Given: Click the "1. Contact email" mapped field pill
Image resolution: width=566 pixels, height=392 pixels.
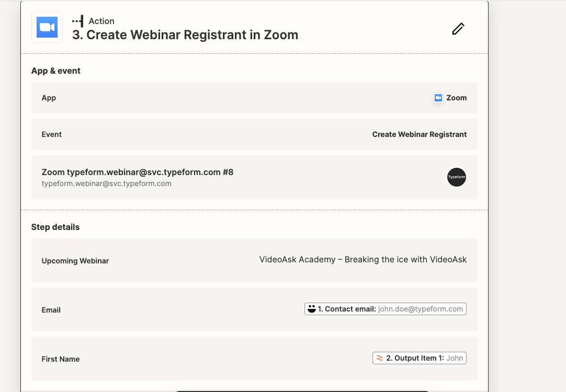Looking at the screenshot, I should tap(386, 309).
